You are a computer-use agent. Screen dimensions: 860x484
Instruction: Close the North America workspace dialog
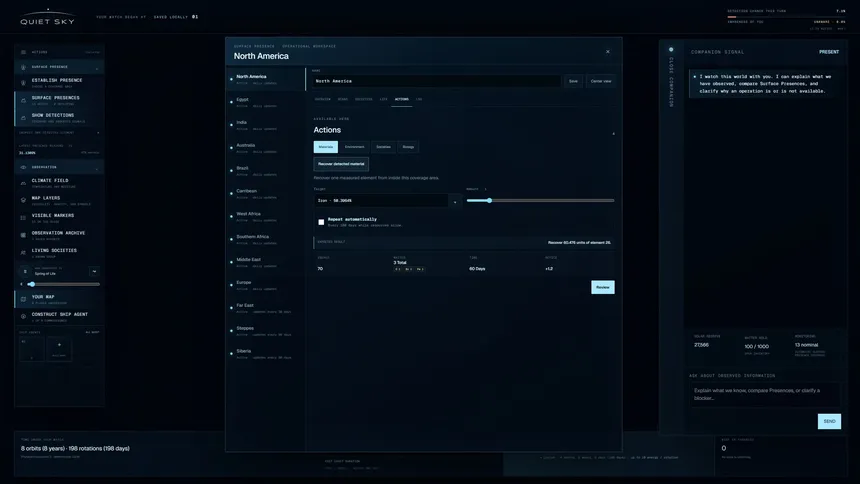[608, 52]
